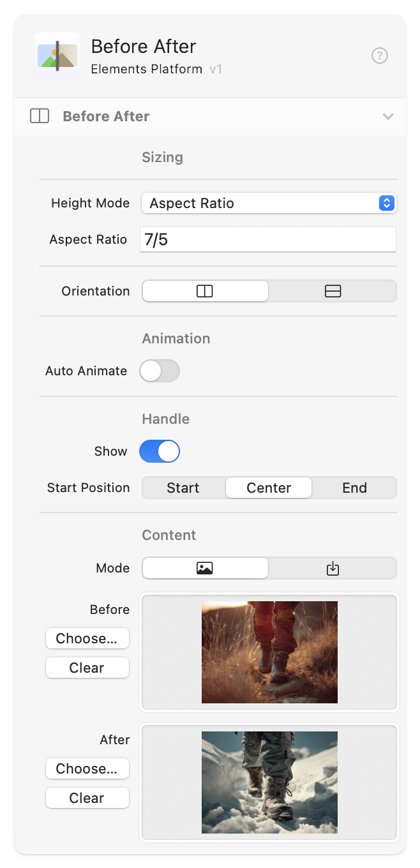Click the snowy boots After thumbnail
The height and width of the screenshot is (868, 420).
(269, 782)
